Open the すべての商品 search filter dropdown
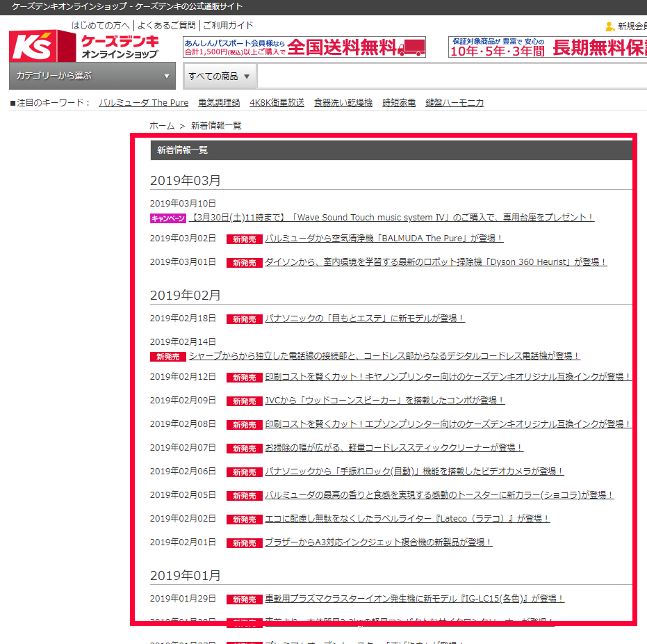This screenshot has height=644, width=647. pos(219,76)
